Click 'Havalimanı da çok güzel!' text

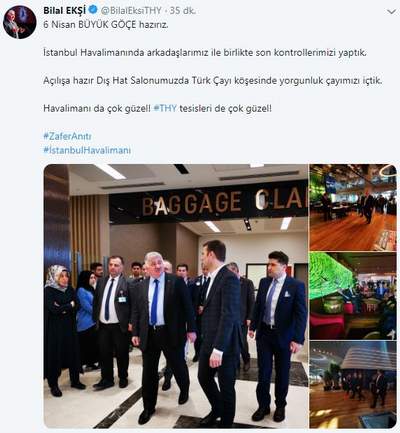click(x=97, y=108)
